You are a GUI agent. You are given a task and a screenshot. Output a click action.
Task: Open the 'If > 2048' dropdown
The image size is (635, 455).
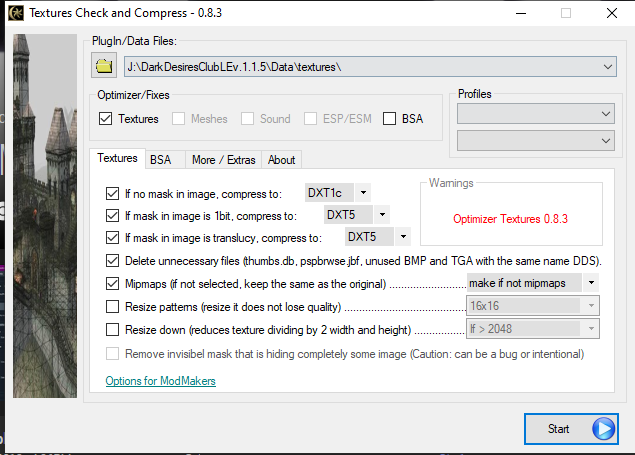591,329
